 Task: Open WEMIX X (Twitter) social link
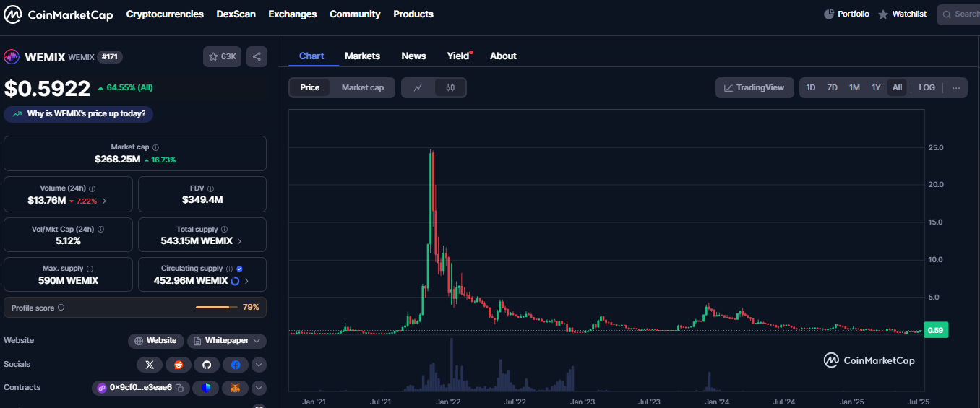(150, 365)
